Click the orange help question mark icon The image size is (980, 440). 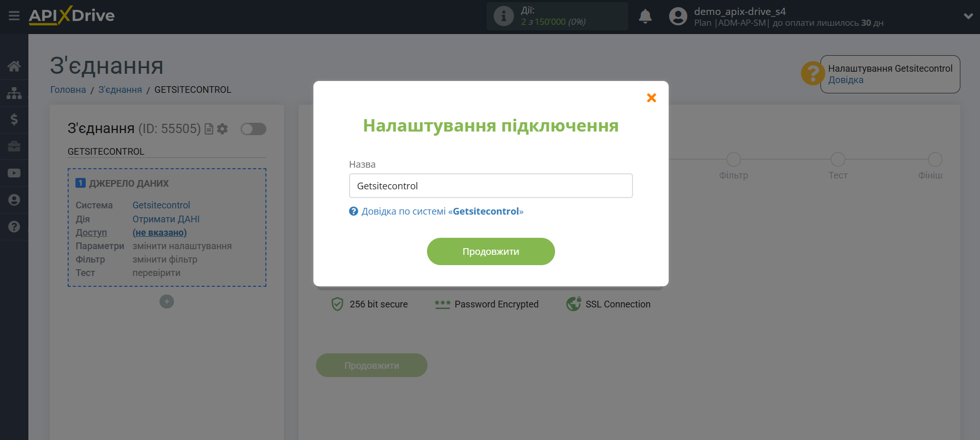pos(813,73)
